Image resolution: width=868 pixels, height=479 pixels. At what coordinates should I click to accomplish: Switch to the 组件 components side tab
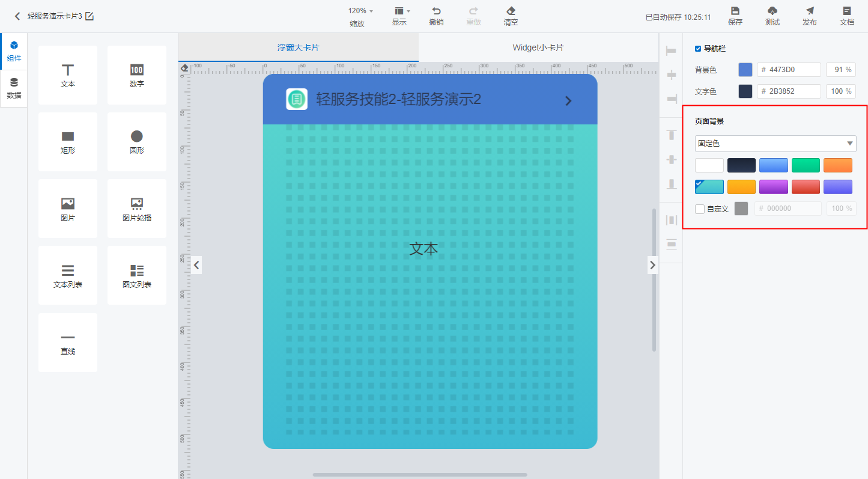[x=14, y=52]
